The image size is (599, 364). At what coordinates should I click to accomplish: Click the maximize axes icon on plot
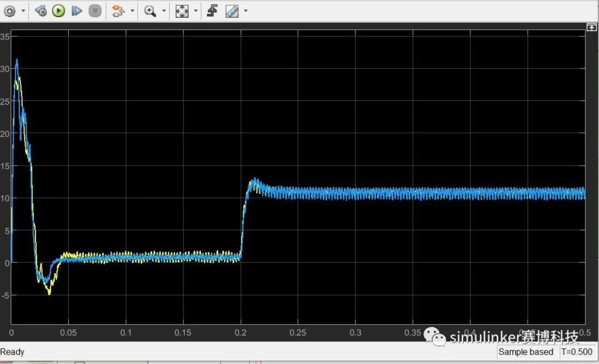coord(591,27)
